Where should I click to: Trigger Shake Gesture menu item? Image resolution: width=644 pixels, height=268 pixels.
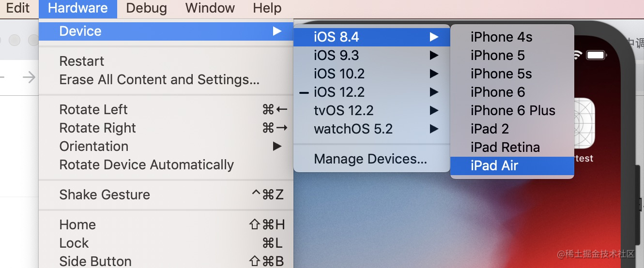[x=166, y=194]
